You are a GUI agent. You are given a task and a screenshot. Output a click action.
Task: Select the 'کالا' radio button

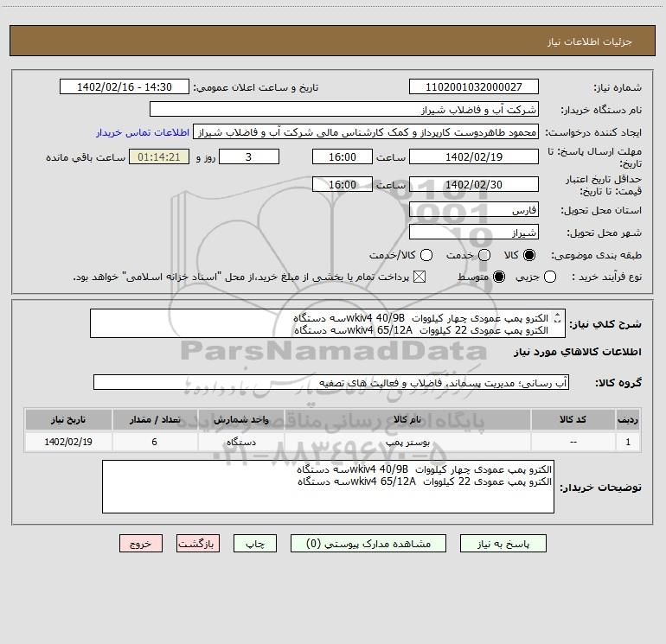(x=529, y=255)
